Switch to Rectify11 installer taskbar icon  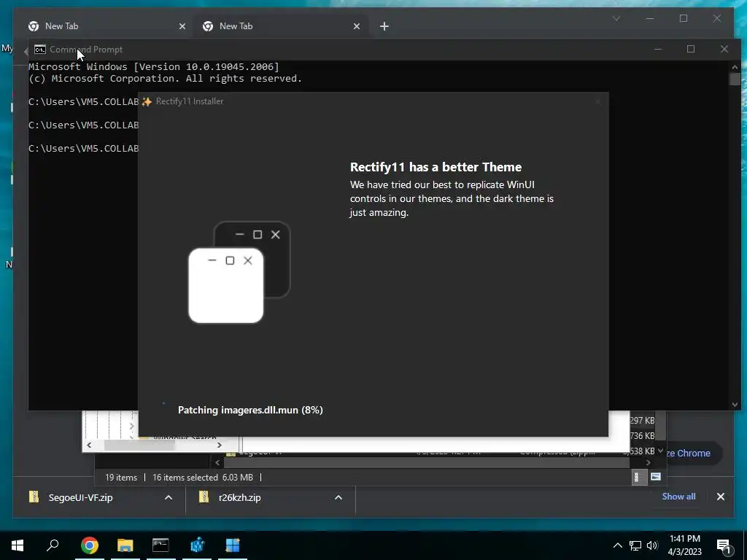(233, 545)
